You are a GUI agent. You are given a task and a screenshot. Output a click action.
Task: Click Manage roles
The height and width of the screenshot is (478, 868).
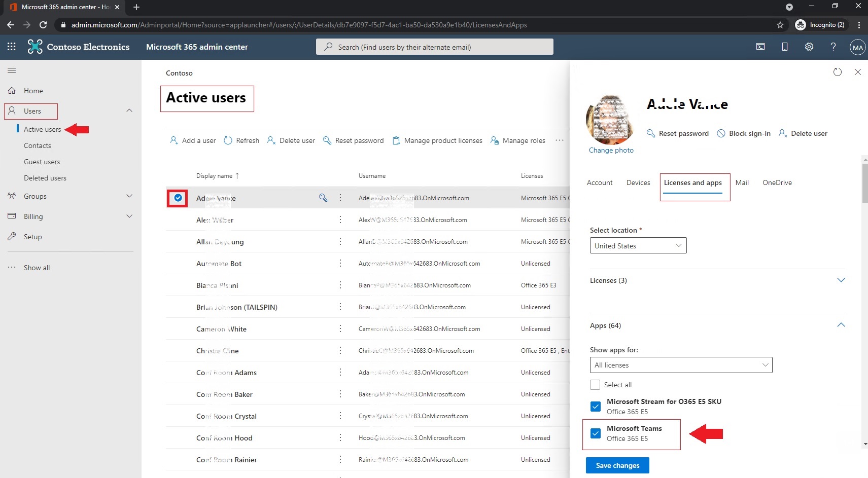(x=518, y=140)
